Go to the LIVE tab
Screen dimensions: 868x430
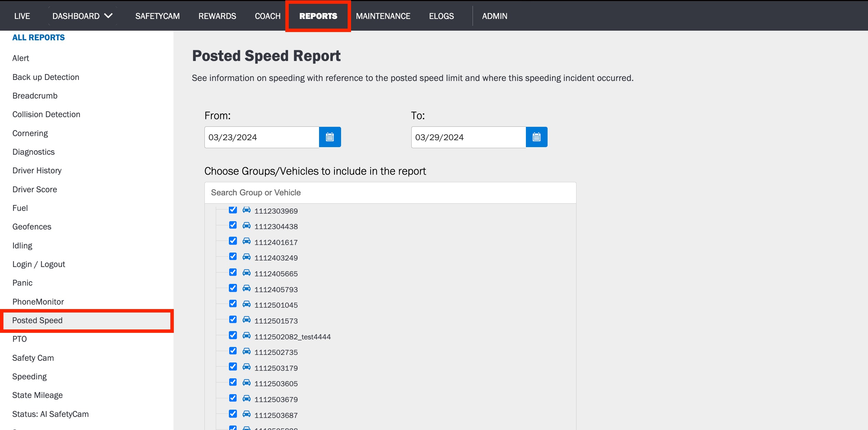pos(22,16)
